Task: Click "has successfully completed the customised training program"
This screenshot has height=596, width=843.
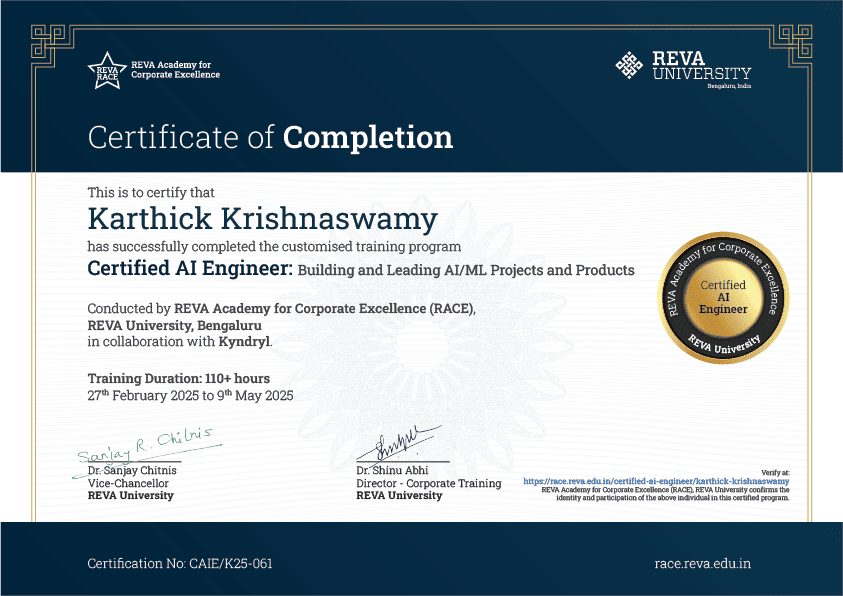Action: (274, 247)
